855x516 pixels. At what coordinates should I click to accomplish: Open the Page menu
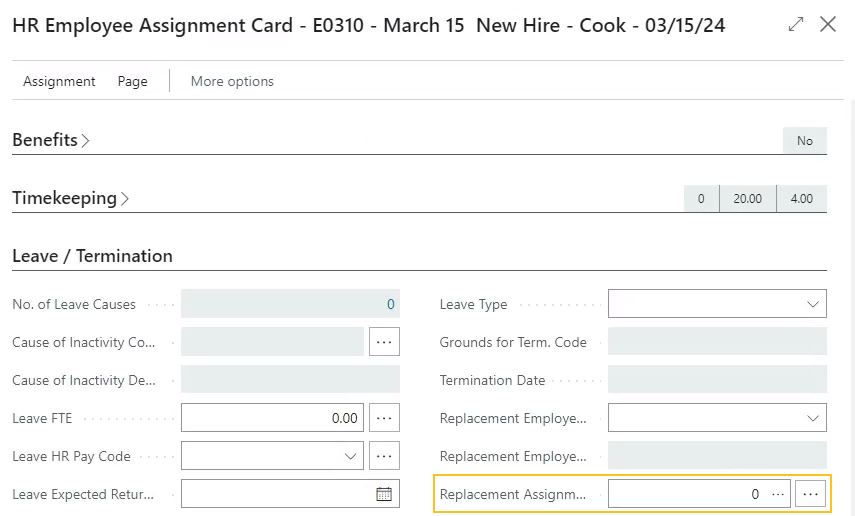(x=133, y=81)
